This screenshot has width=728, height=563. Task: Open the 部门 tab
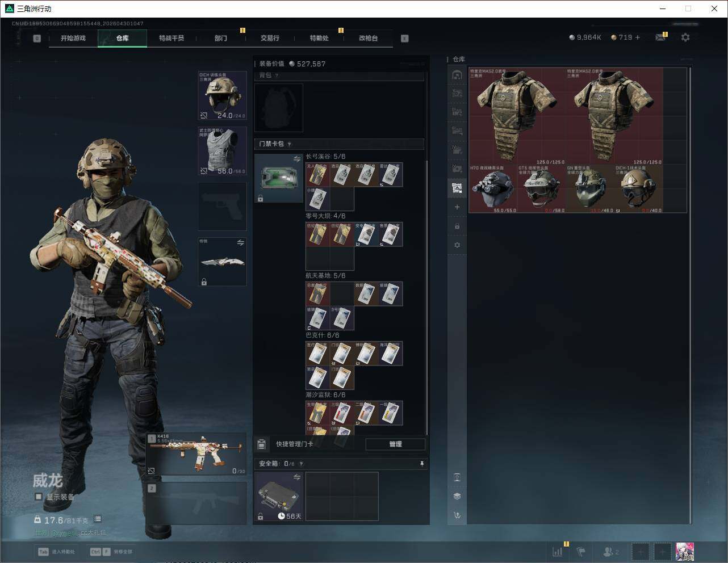221,38
